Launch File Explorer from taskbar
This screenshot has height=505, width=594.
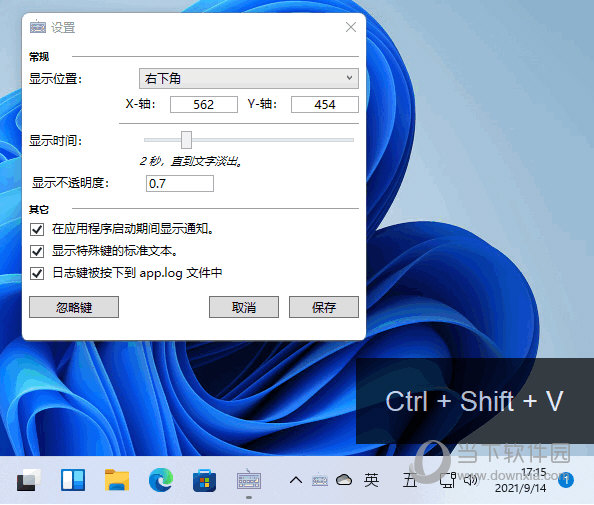point(117,480)
